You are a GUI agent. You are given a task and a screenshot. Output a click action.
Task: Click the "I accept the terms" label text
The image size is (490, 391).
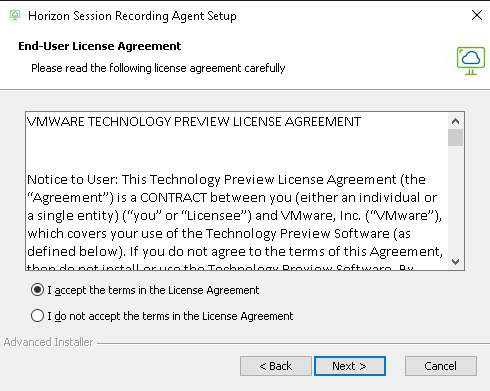[x=153, y=290]
